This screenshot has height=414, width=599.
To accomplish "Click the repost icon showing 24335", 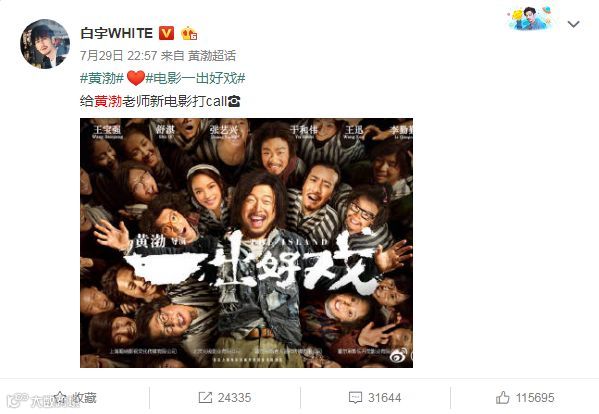I will [205, 398].
